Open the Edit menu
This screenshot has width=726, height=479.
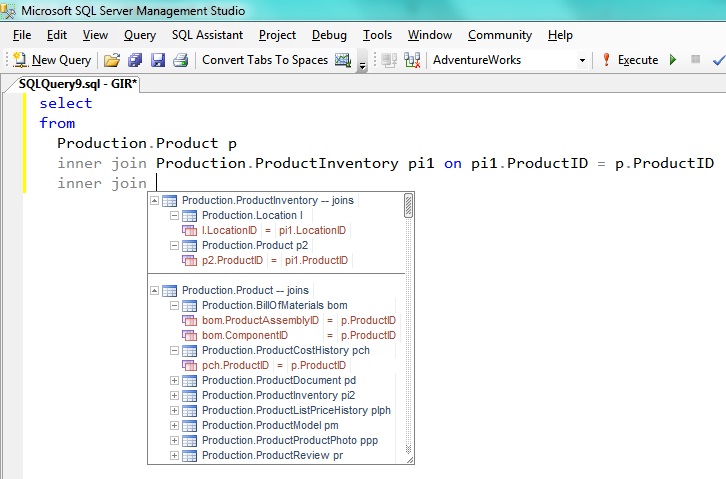click(x=56, y=35)
